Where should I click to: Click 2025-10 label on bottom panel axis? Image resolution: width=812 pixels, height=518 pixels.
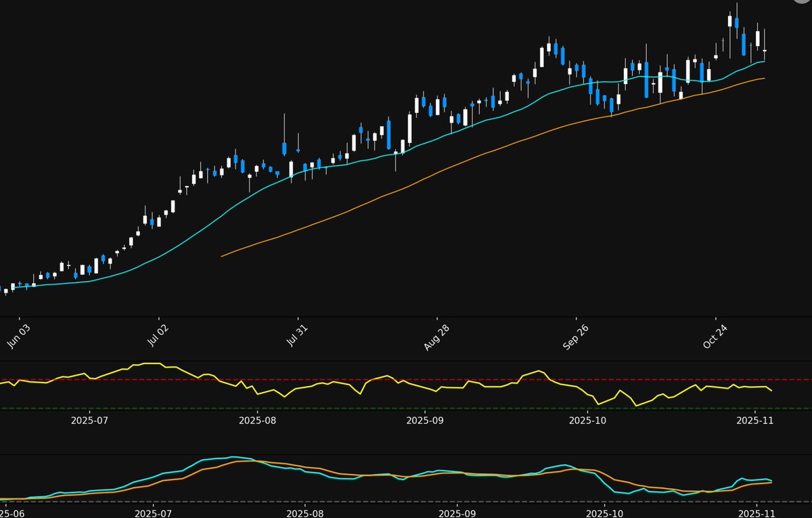pyautogui.click(x=604, y=513)
